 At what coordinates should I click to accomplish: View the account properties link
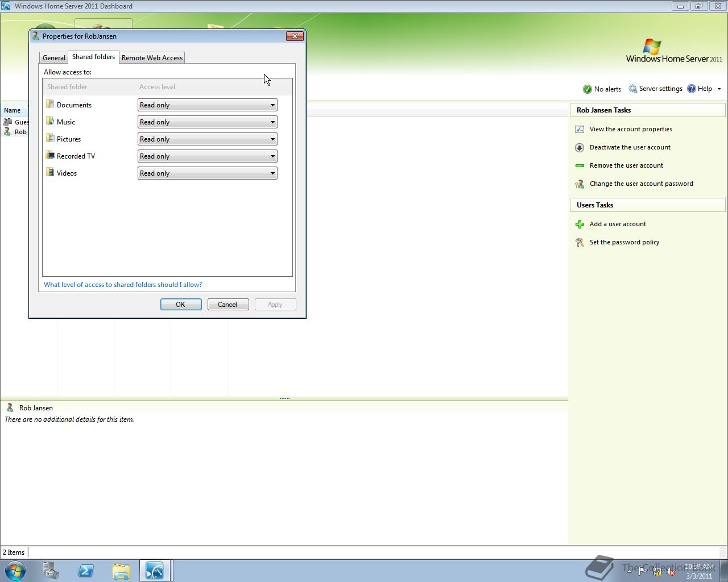(x=631, y=129)
